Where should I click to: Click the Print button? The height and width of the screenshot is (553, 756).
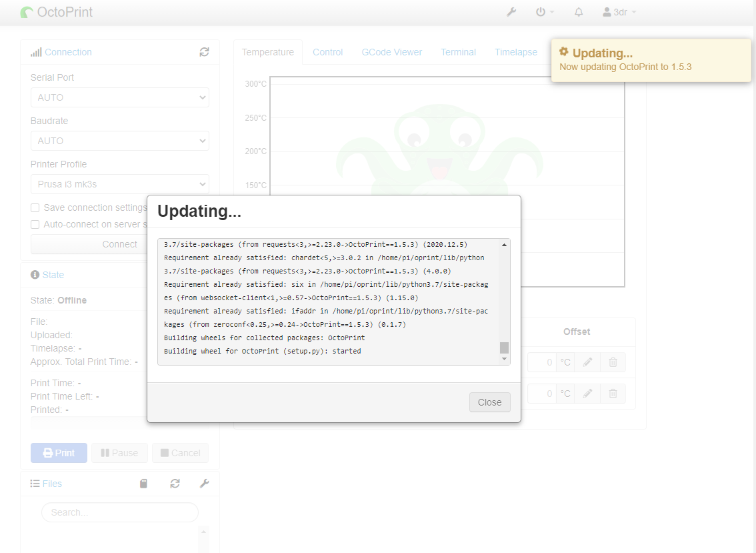(59, 453)
